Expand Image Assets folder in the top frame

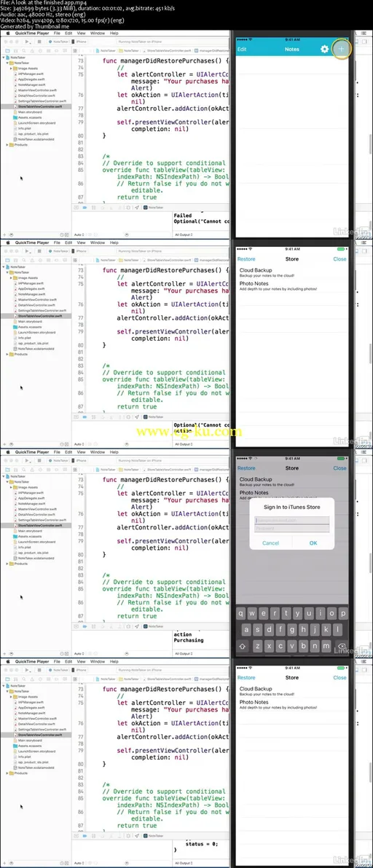12,68
